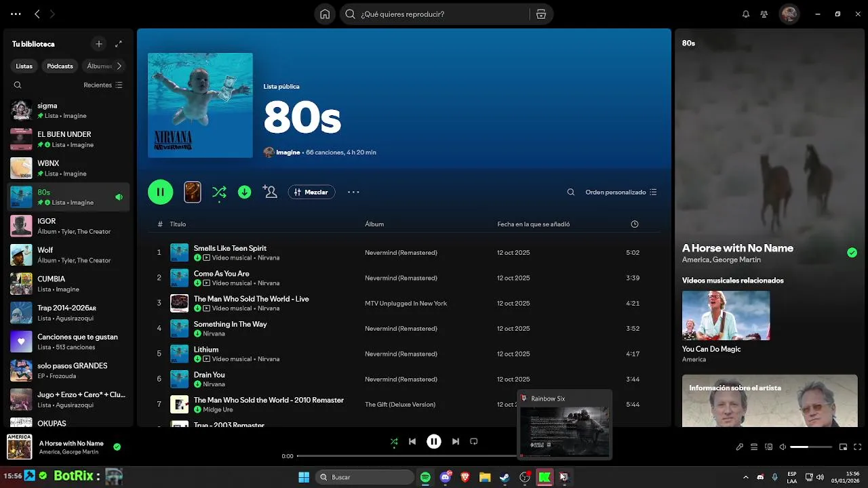
Task: Open the sigma playlist
Action: point(68,110)
